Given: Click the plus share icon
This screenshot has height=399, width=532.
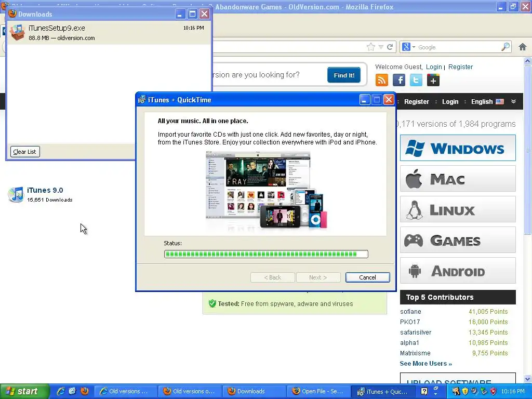Looking at the screenshot, I should (x=433, y=81).
